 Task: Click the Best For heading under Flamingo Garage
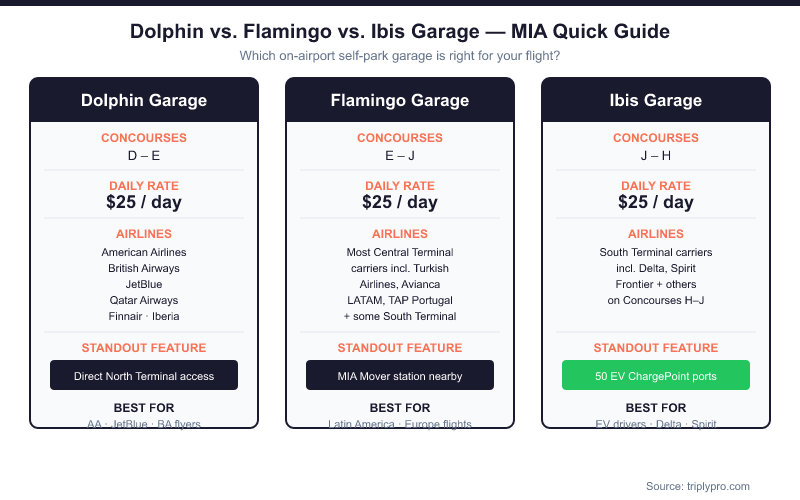[x=400, y=408]
